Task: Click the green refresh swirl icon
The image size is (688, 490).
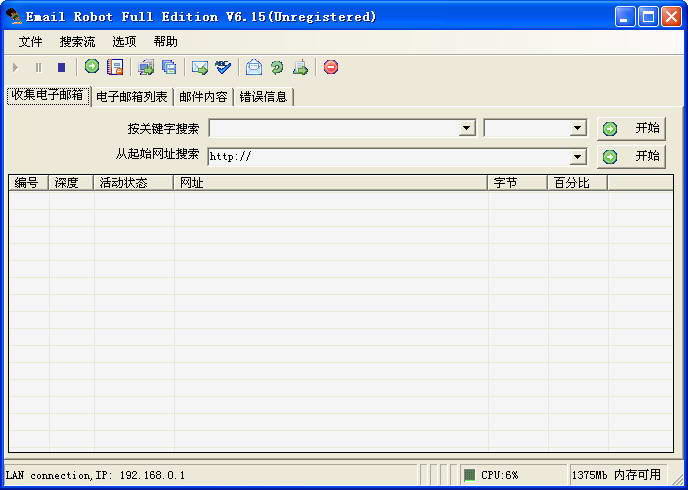Action: click(277, 68)
